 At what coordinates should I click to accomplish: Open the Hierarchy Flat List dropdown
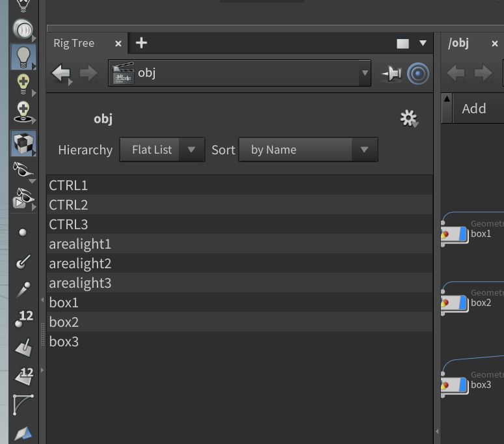(x=162, y=150)
